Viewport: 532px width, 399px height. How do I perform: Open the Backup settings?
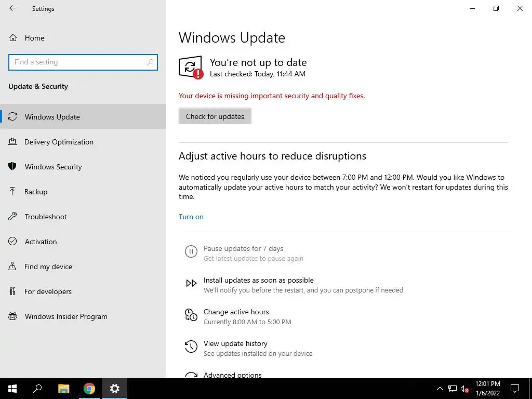[83, 192]
